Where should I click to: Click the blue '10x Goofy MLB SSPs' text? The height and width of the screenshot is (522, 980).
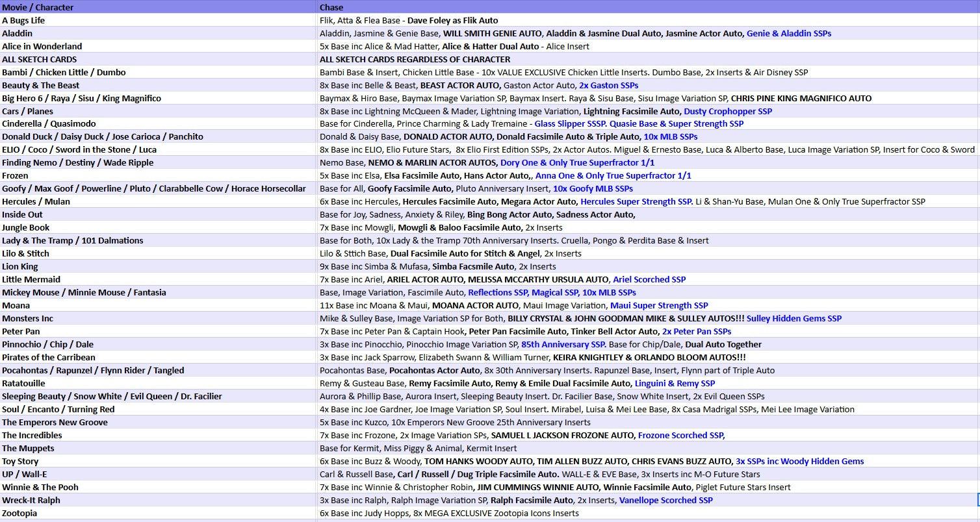pyautogui.click(x=592, y=188)
